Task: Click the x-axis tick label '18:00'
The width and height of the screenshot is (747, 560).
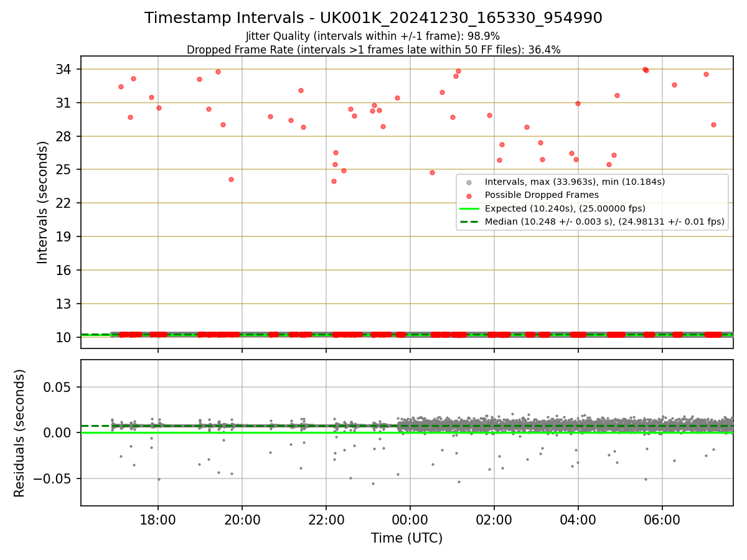Action: tap(158, 519)
